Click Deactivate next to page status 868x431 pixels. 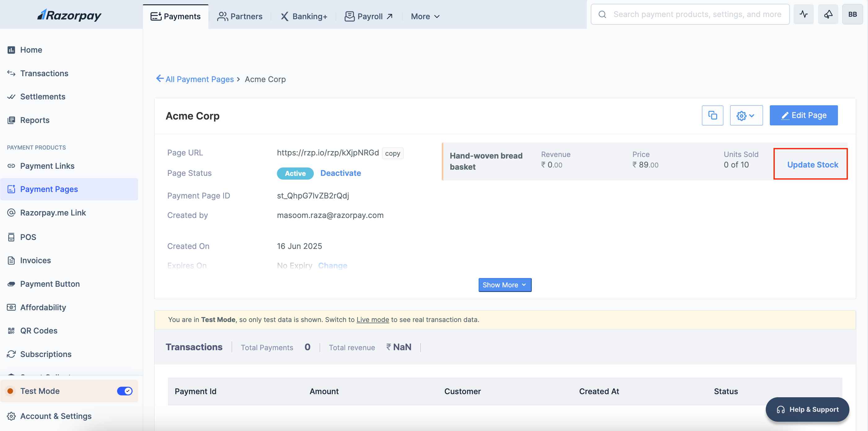pyautogui.click(x=340, y=173)
